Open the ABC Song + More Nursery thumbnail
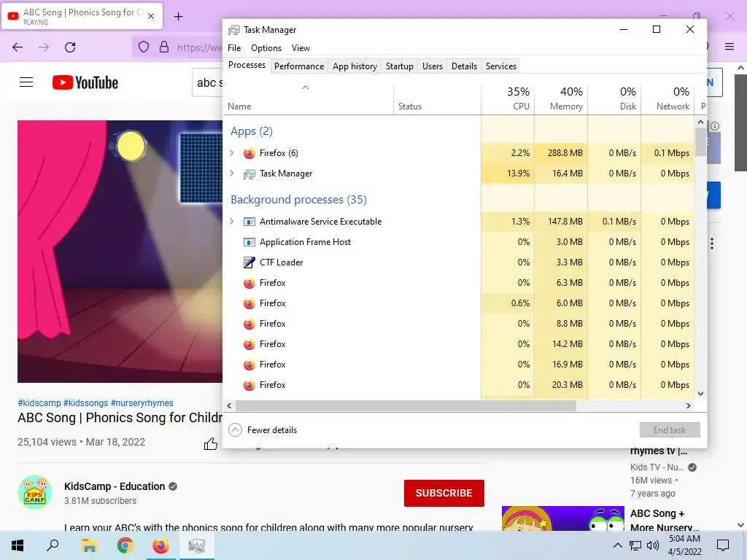 [x=562, y=518]
